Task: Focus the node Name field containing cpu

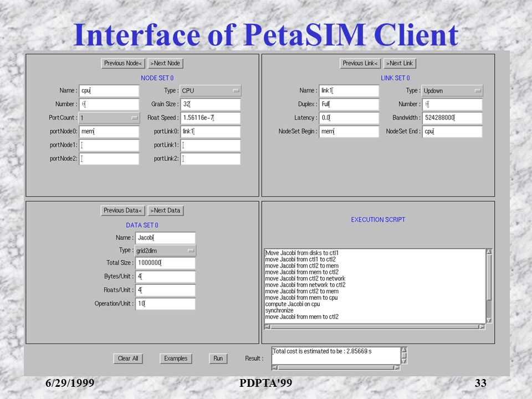Action: coord(109,90)
